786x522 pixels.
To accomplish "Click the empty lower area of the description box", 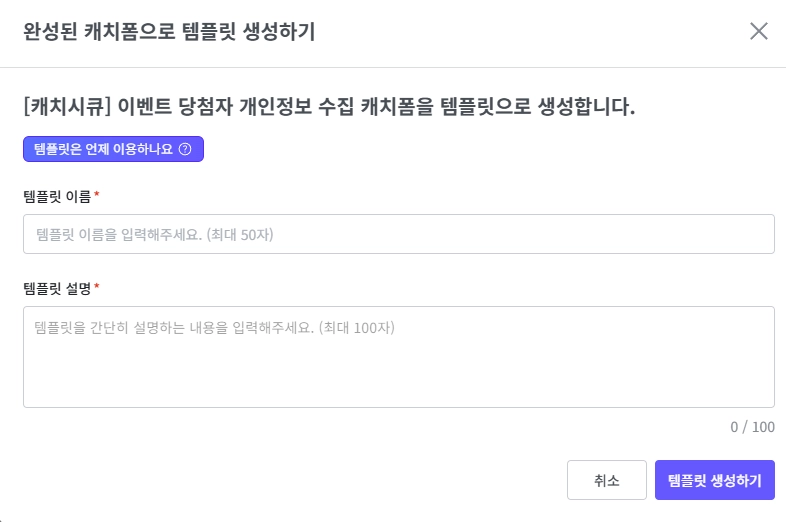I will click(x=398, y=385).
